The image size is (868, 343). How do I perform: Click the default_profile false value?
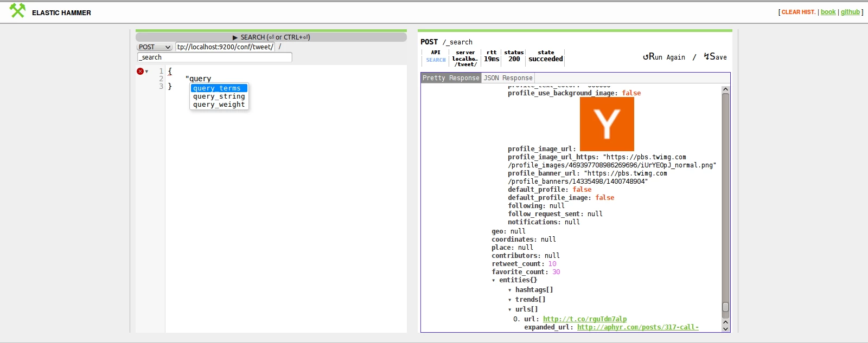(x=582, y=190)
